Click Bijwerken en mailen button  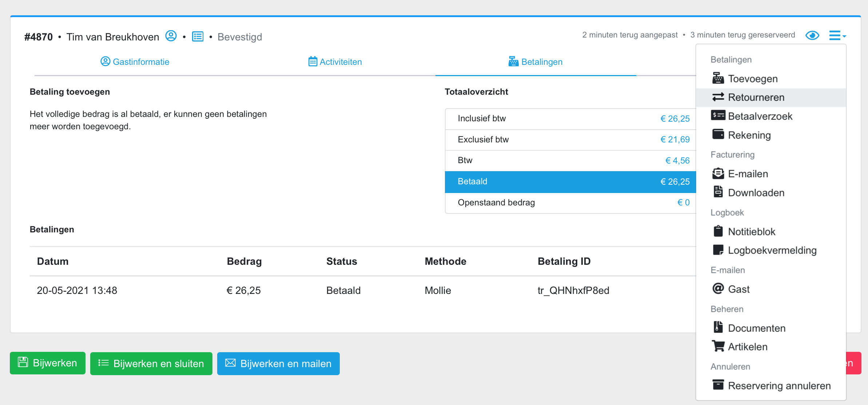278,363
